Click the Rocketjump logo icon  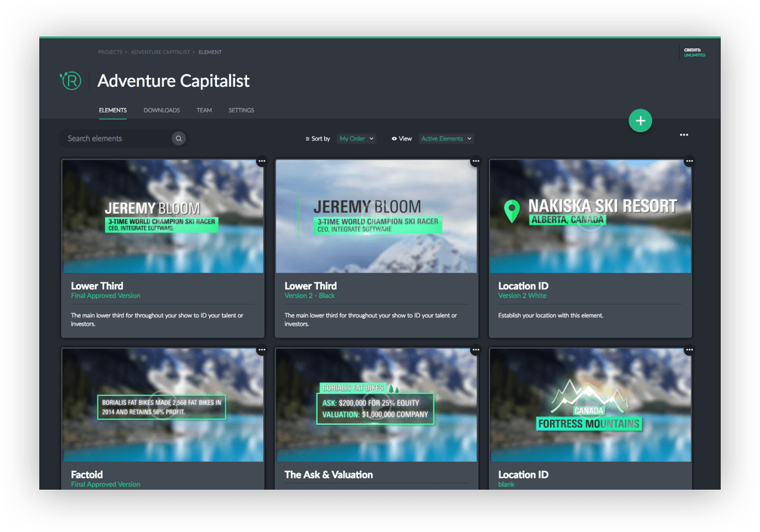tap(71, 81)
